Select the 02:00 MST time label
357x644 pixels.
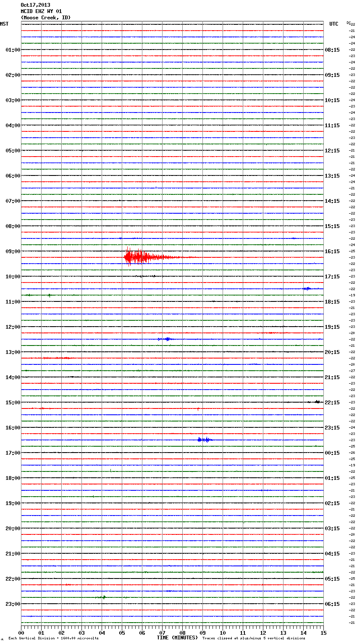[13, 75]
